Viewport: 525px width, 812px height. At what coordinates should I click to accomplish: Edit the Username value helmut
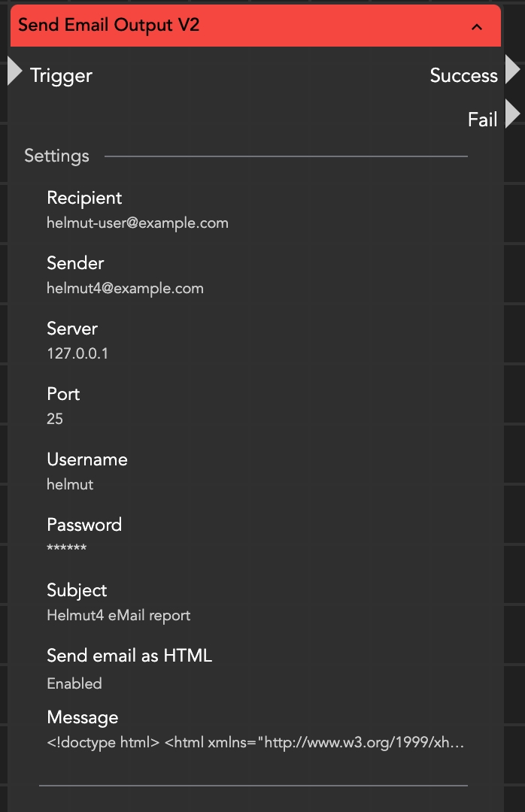[70, 485]
